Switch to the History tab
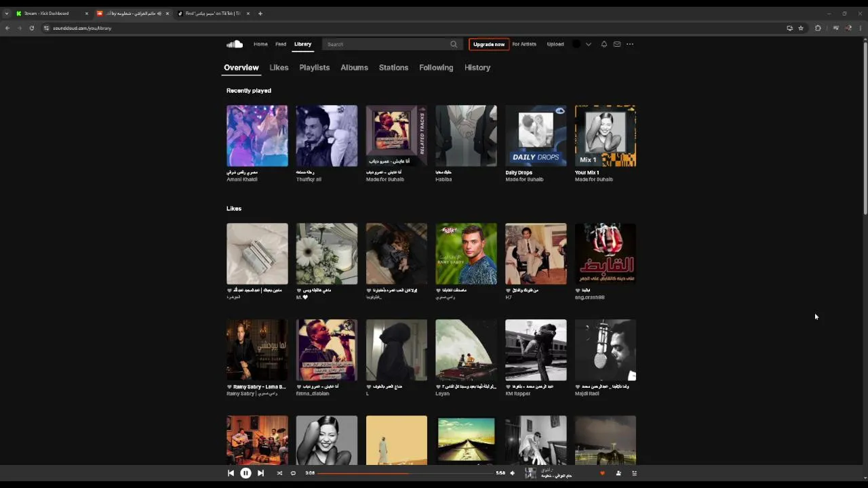868x488 pixels. click(477, 67)
